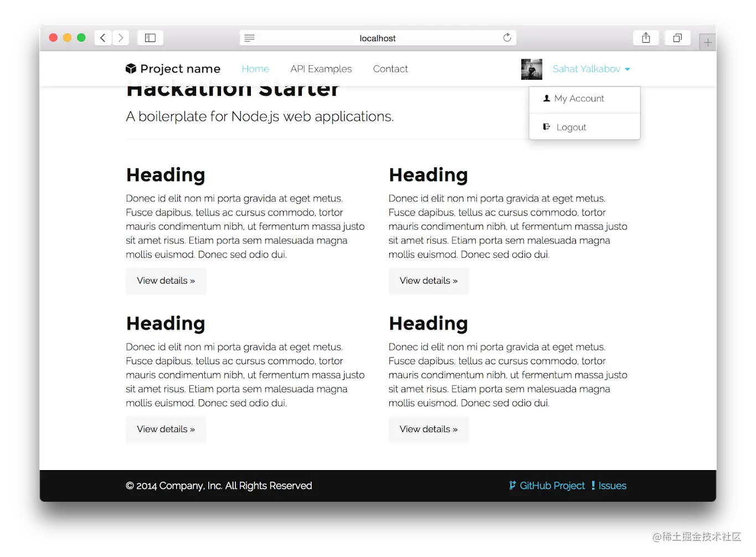Click the green full-screen window button
The width and height of the screenshot is (756, 557).
pyautogui.click(x=81, y=38)
